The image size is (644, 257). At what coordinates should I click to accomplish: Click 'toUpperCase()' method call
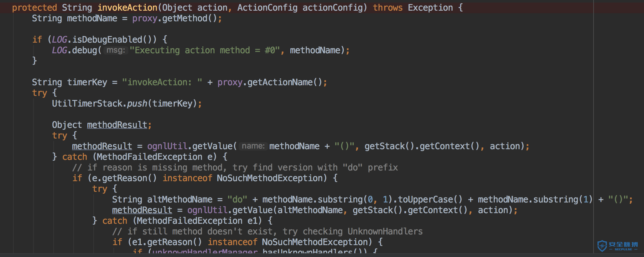430,199
